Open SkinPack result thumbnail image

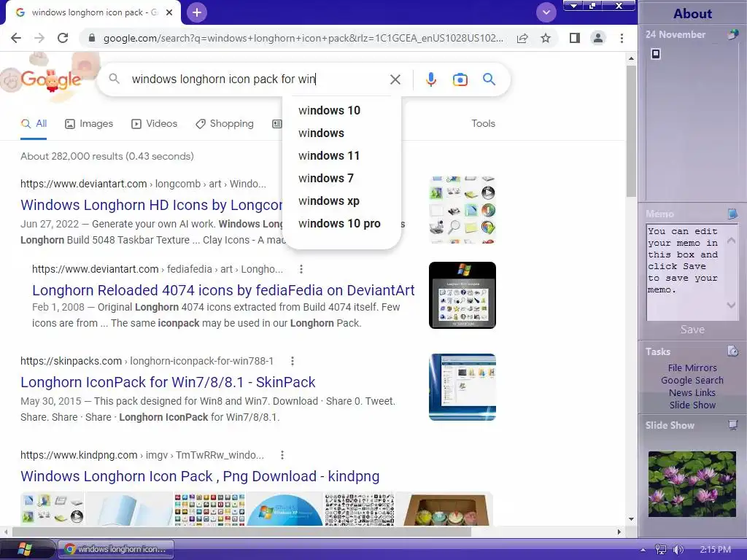pos(462,387)
